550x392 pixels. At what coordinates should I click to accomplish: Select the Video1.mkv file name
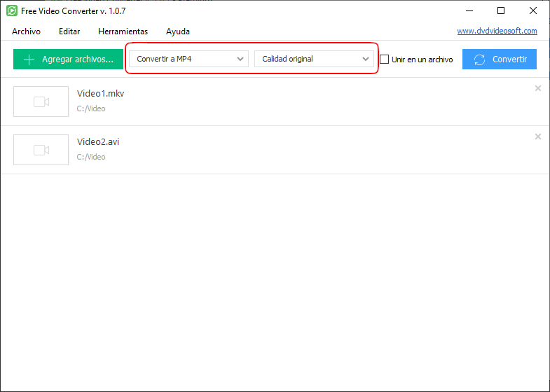[101, 94]
